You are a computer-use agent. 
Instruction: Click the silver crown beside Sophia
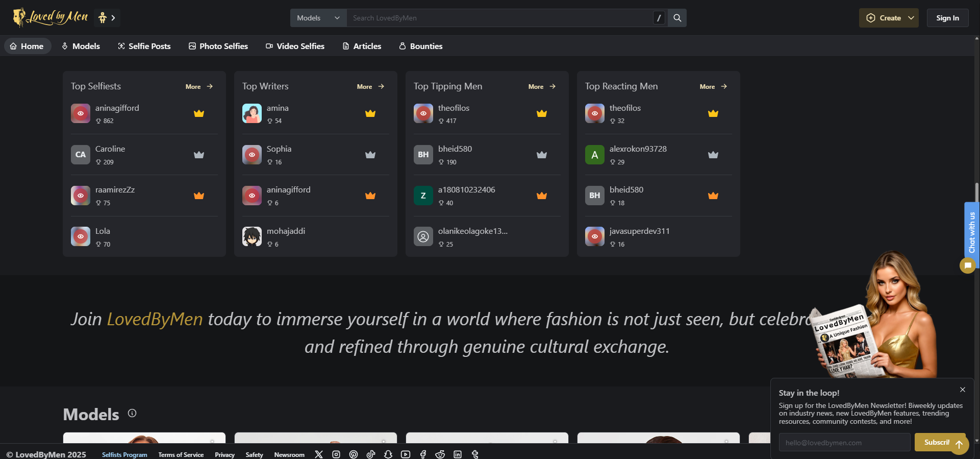pyautogui.click(x=370, y=155)
